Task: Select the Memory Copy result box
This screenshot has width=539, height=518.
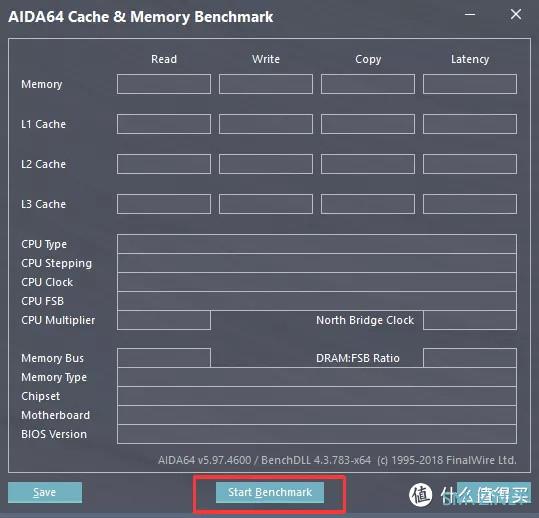Action: (368, 84)
